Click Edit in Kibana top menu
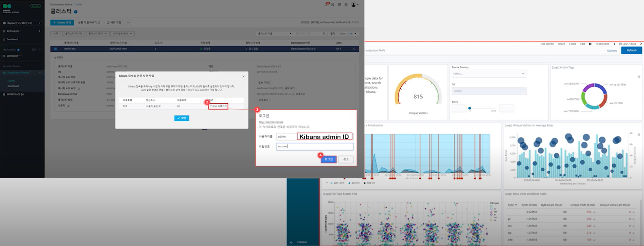 pyautogui.click(x=583, y=44)
